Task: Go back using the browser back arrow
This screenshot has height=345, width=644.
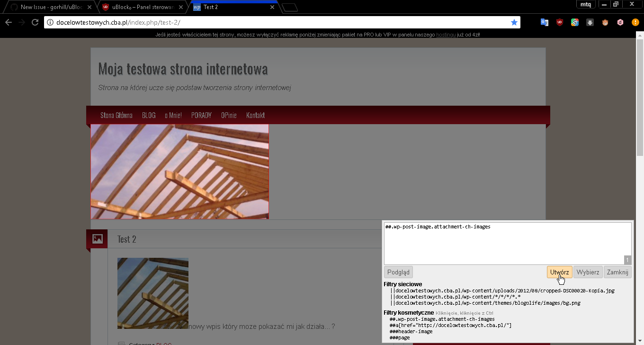Action: coord(9,22)
